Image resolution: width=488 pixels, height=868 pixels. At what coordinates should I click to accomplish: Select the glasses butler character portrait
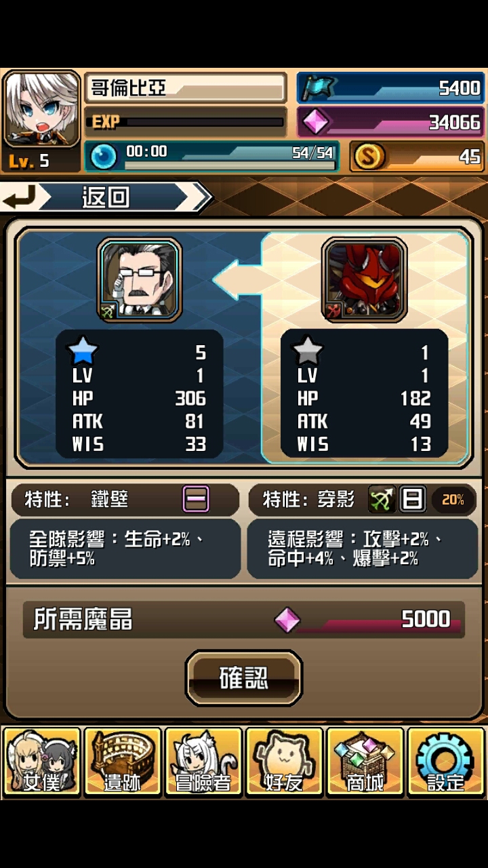140,279
